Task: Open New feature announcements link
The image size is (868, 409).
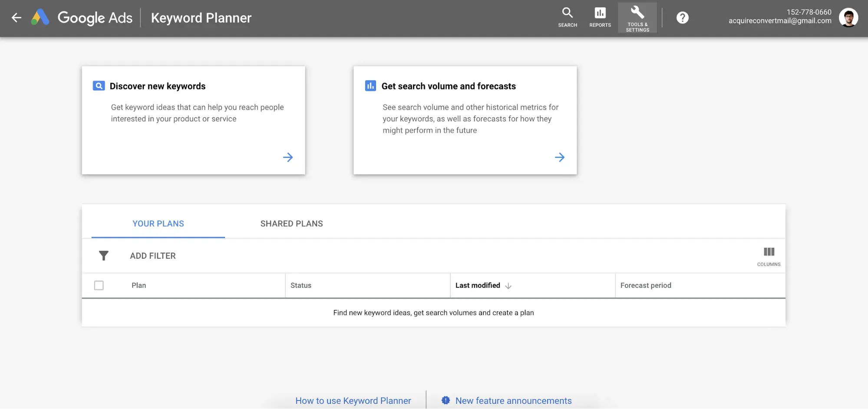Action: pos(513,400)
